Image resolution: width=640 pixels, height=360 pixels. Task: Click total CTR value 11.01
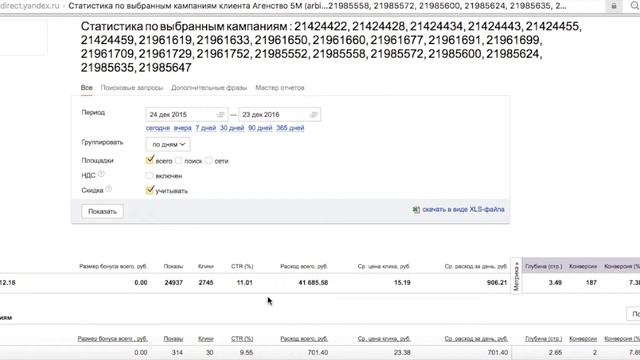point(244,282)
